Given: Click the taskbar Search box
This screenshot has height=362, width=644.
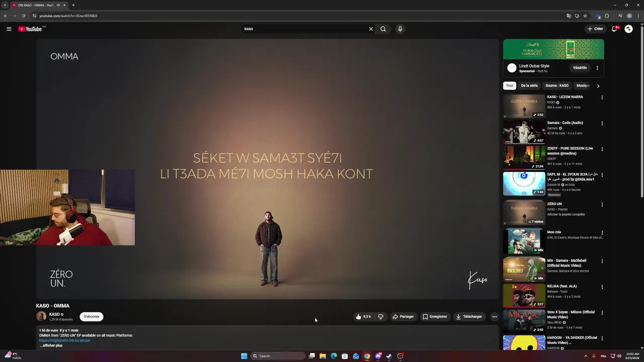Looking at the screenshot, I should [278, 356].
